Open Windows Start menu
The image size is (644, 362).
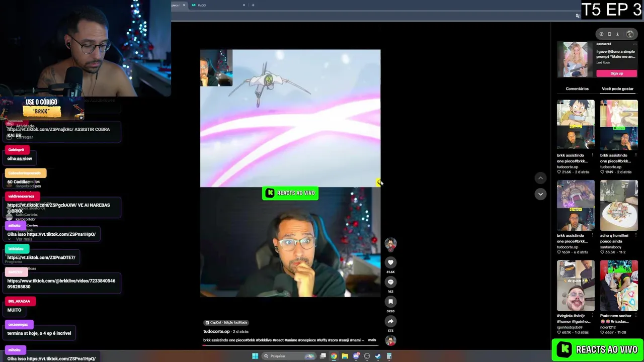pyautogui.click(x=255, y=356)
